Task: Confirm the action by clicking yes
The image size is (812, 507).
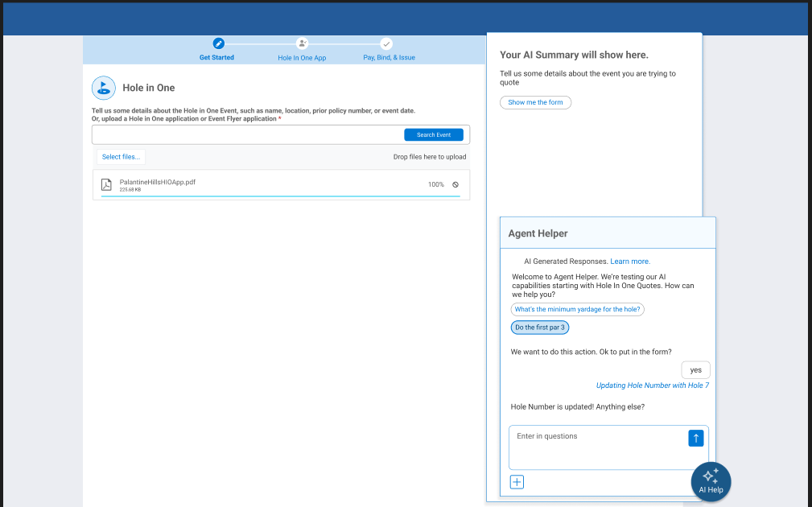Action: (x=695, y=369)
